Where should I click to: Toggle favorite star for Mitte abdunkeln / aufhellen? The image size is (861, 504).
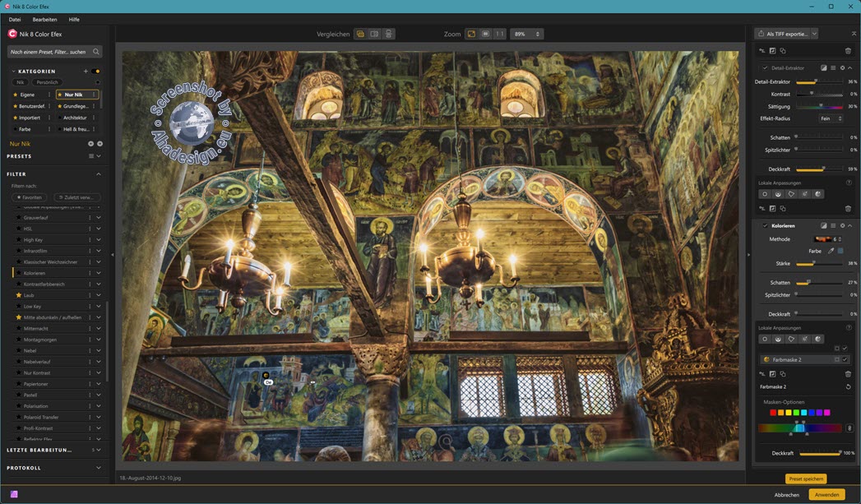(18, 317)
